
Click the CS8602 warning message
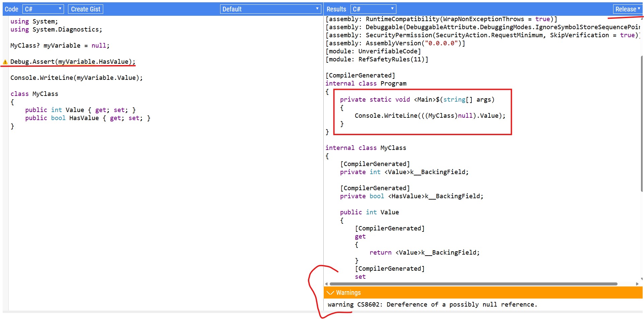point(432,304)
